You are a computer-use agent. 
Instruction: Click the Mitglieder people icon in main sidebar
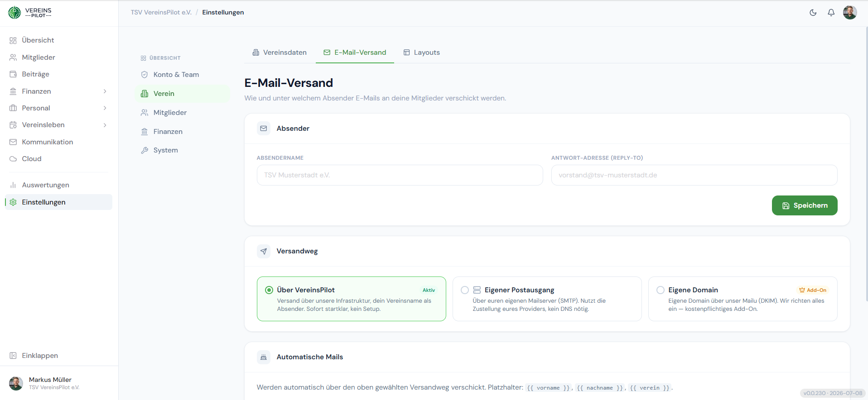coord(13,57)
